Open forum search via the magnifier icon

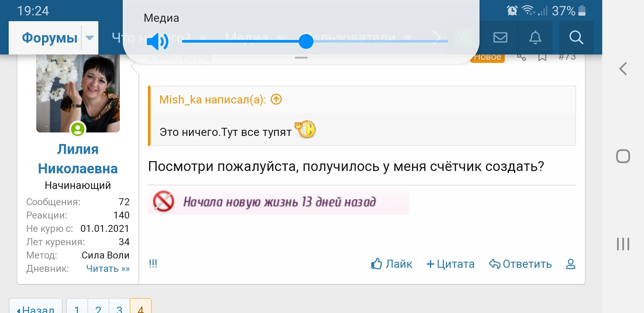click(x=576, y=37)
